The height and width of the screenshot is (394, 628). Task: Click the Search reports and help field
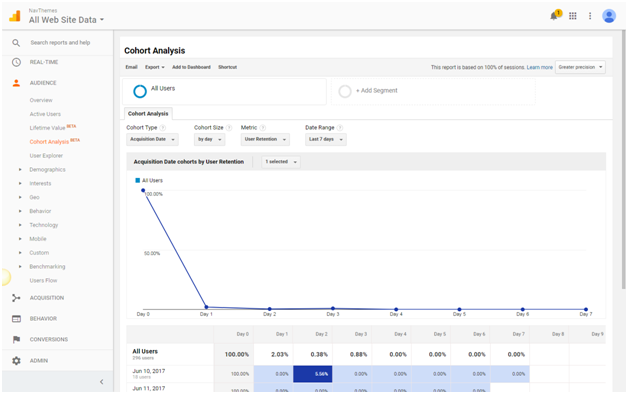60,42
